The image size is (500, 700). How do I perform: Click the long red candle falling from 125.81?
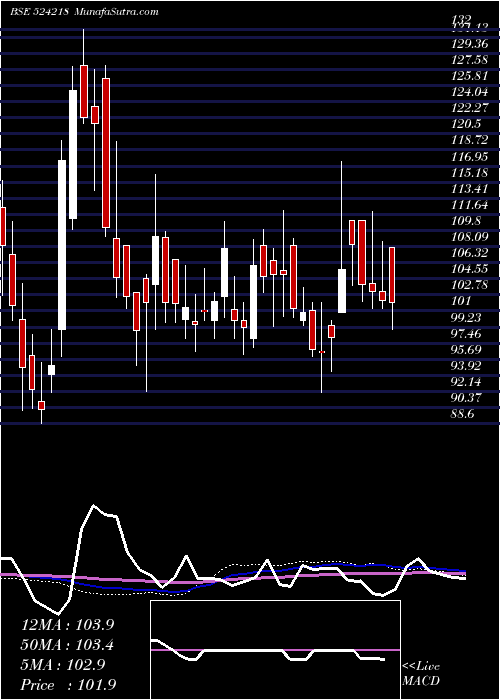tap(106, 153)
